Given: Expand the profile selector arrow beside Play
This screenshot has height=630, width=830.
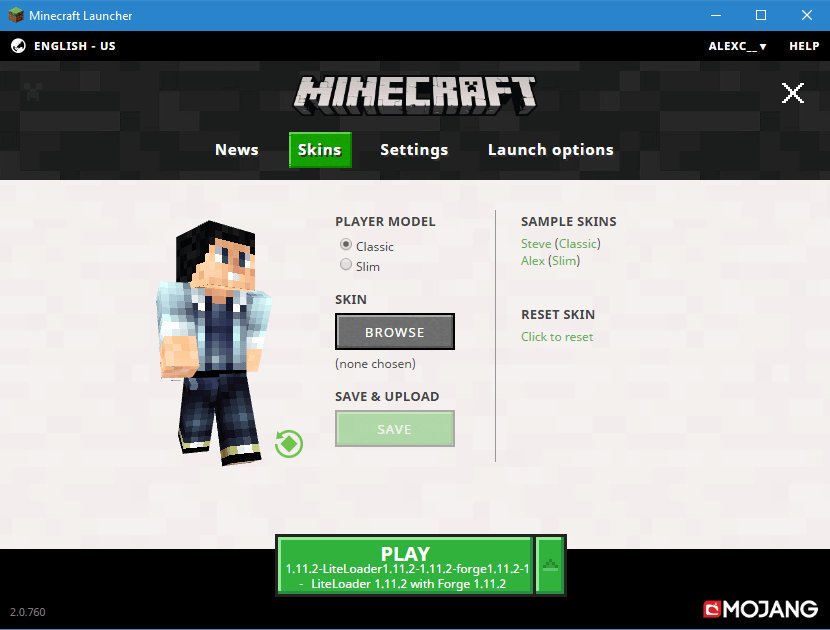Looking at the screenshot, I should coord(550,565).
